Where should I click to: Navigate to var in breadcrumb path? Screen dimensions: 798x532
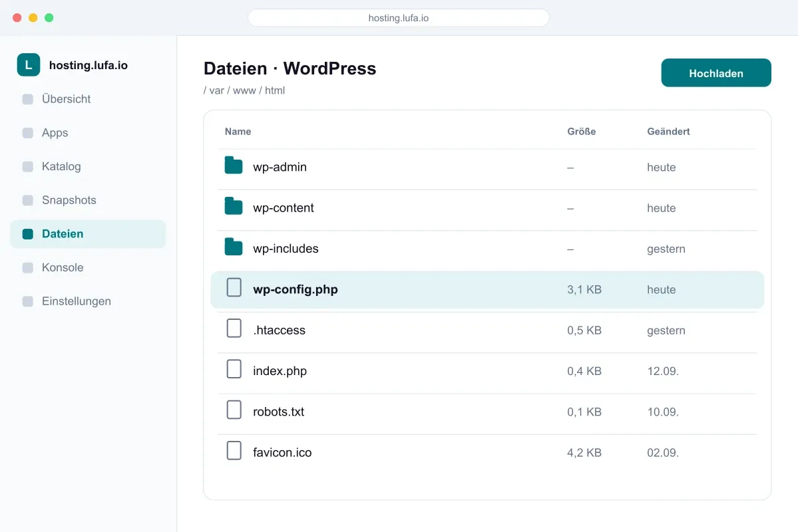[x=216, y=90]
